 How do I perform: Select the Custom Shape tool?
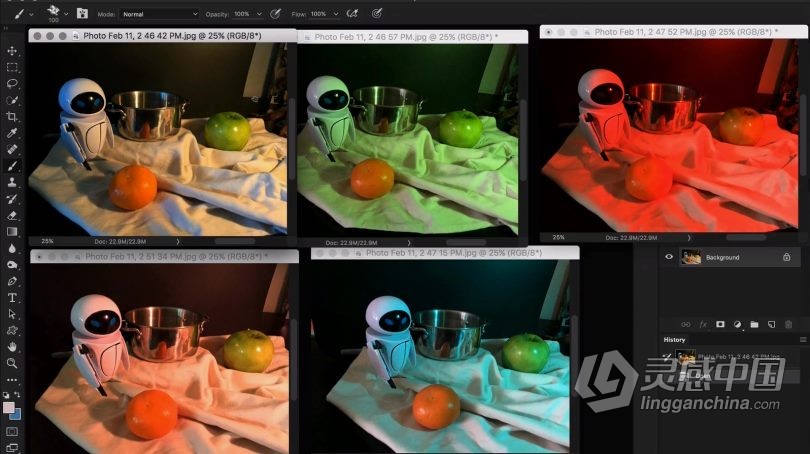point(12,331)
